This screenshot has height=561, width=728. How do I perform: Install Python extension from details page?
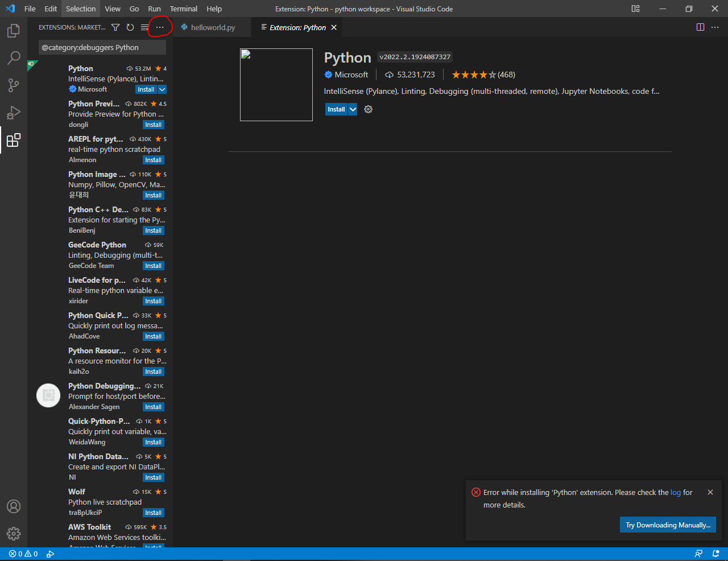click(x=336, y=109)
